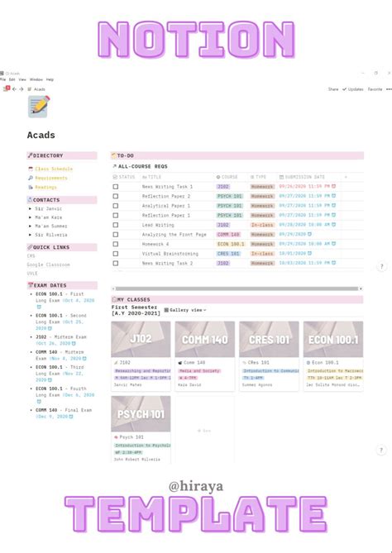Click the gallery view grid icon
The height and width of the screenshot is (553, 392).
(x=166, y=310)
